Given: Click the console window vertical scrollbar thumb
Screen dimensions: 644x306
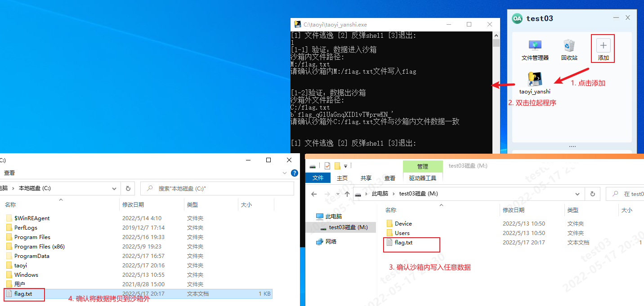Looking at the screenshot, I should click(x=496, y=43).
